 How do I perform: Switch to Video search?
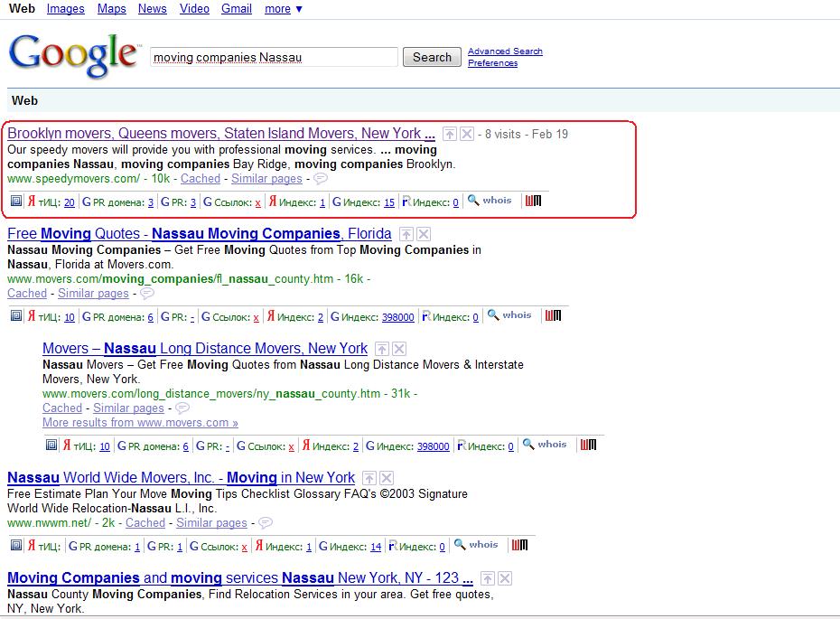pyautogui.click(x=194, y=8)
